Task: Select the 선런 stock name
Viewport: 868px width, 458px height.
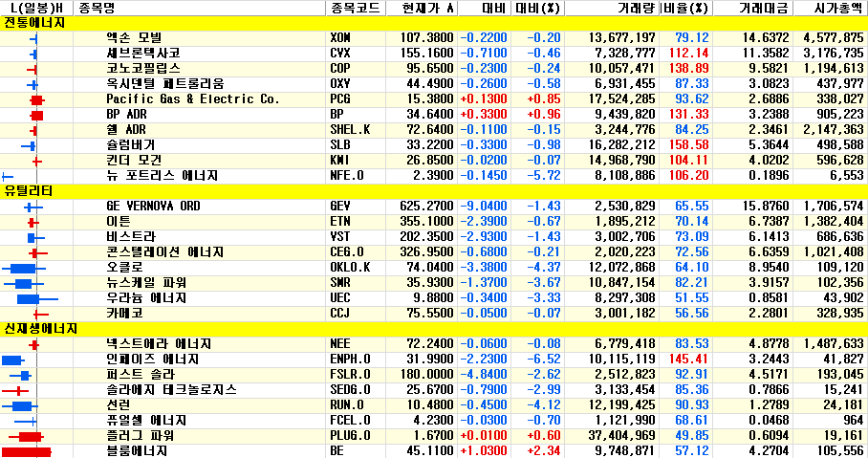Action: [x=118, y=404]
